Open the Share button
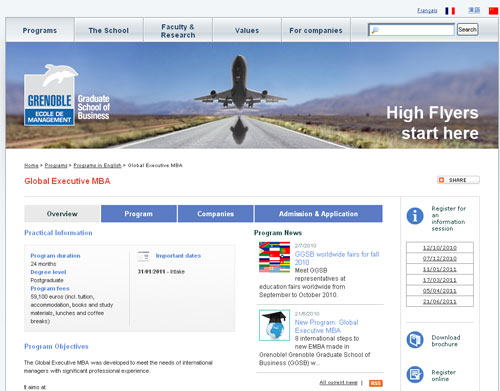 coord(458,180)
